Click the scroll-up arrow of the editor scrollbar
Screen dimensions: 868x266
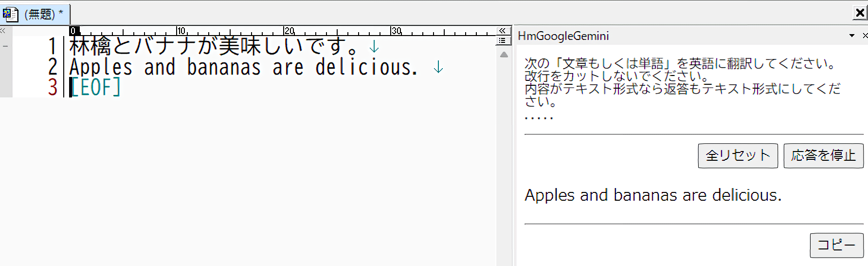pyautogui.click(x=504, y=55)
